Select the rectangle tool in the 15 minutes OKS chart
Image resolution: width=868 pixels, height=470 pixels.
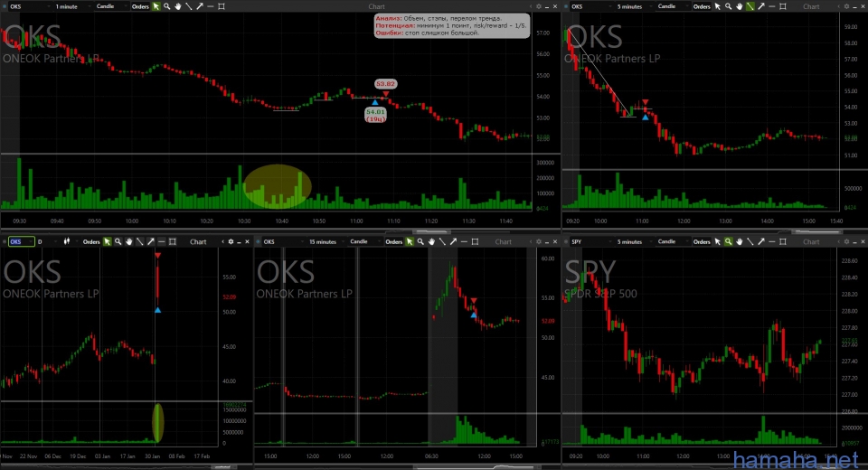click(475, 242)
